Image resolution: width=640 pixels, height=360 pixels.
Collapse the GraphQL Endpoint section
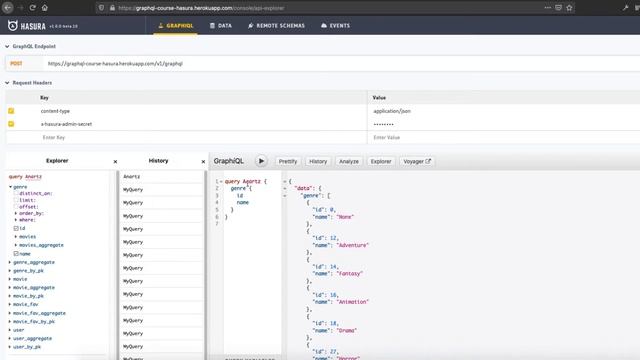click(x=7, y=47)
